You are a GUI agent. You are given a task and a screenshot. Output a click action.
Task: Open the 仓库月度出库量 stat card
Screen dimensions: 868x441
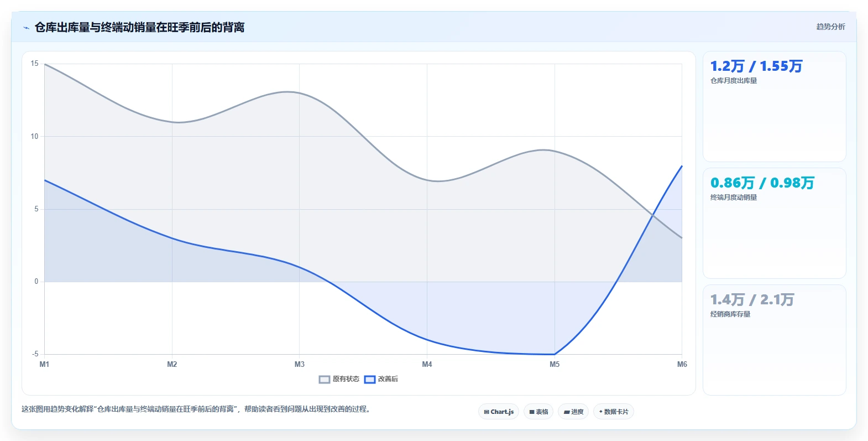(x=774, y=107)
